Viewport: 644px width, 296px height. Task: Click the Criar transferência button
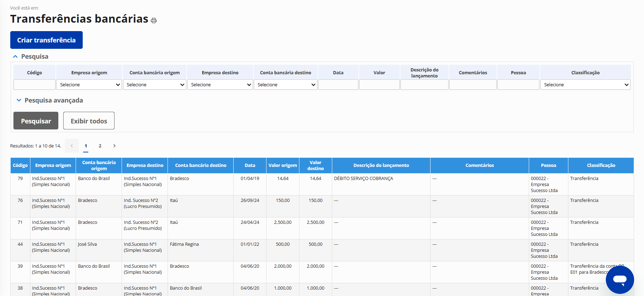[46, 40]
